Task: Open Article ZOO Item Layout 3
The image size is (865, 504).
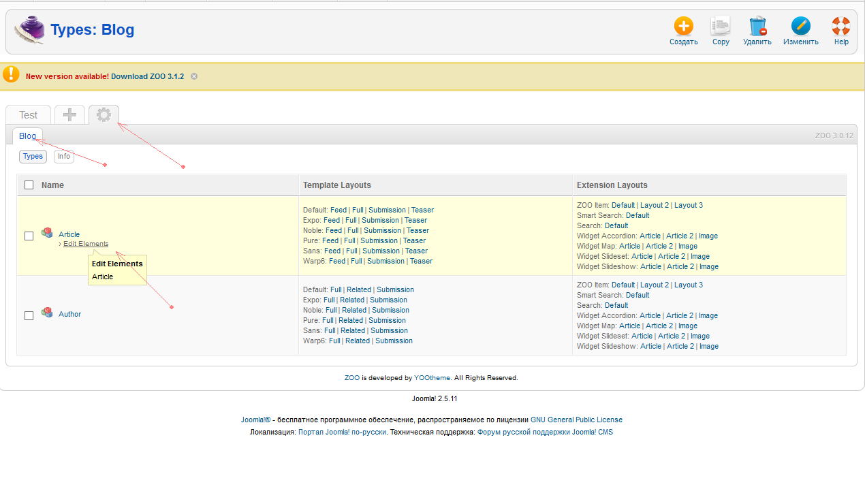Action: [689, 205]
